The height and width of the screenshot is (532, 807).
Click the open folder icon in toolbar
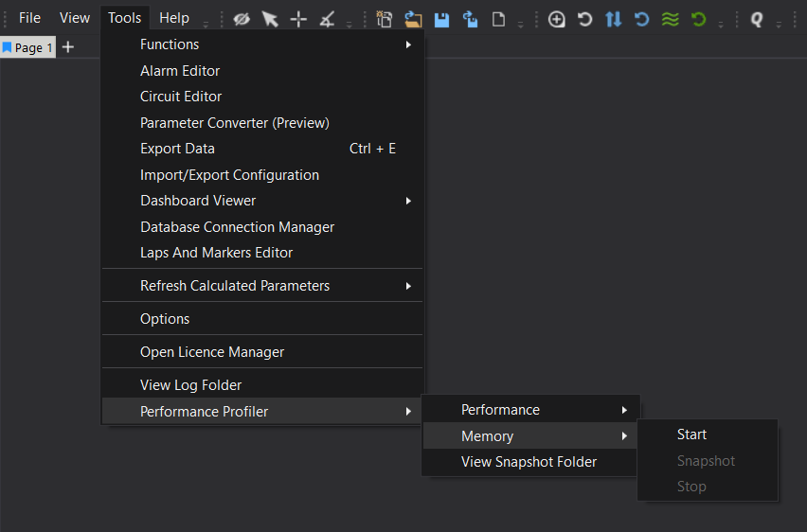[x=413, y=19]
